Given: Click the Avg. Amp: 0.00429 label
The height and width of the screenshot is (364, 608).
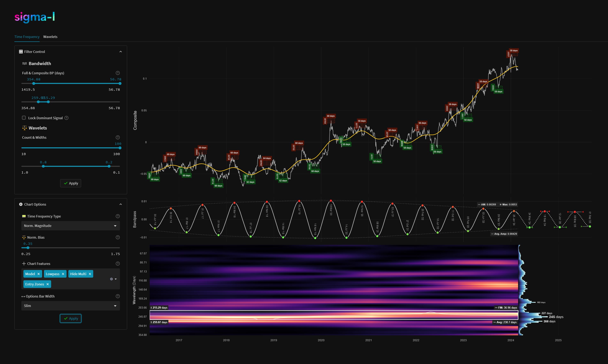Looking at the screenshot, I should tap(504, 234).
